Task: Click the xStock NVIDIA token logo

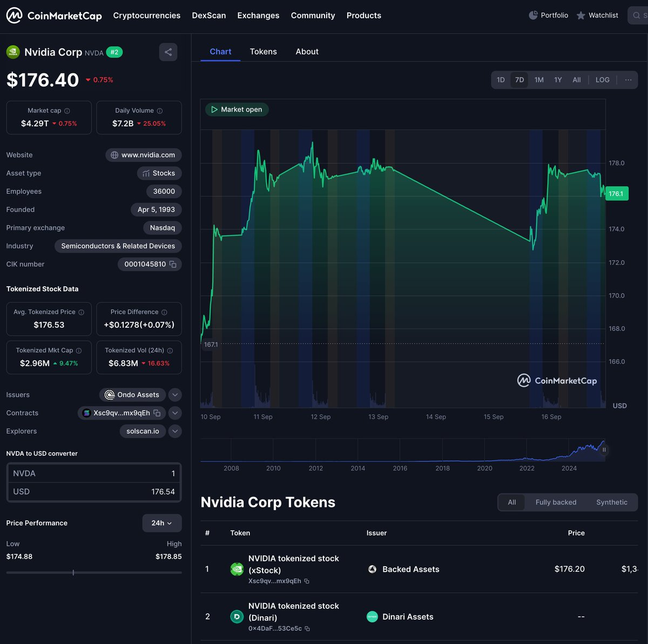Action: pos(237,569)
